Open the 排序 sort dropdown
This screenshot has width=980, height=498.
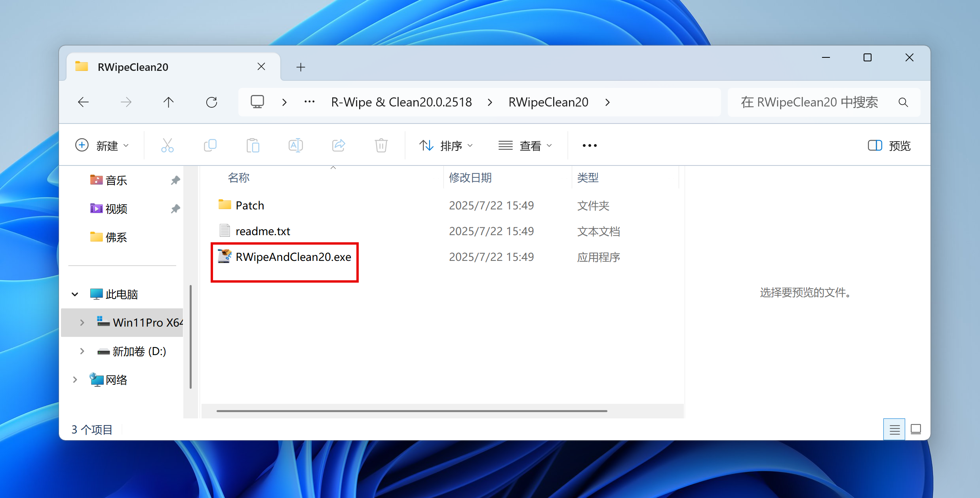point(446,146)
